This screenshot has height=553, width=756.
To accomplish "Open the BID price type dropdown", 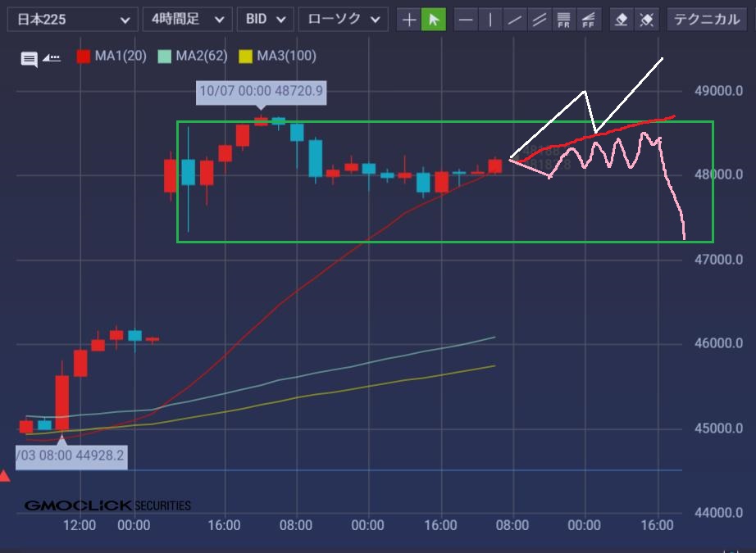I will [x=265, y=19].
